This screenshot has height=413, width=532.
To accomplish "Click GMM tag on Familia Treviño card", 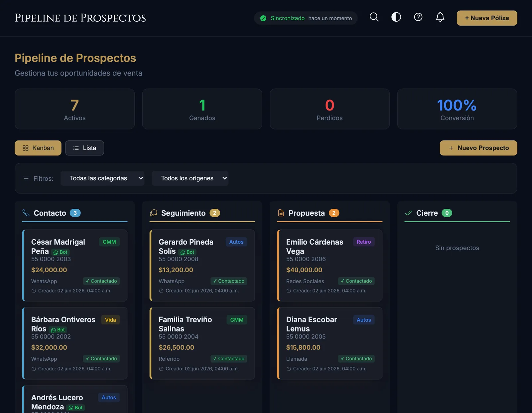I will point(237,320).
